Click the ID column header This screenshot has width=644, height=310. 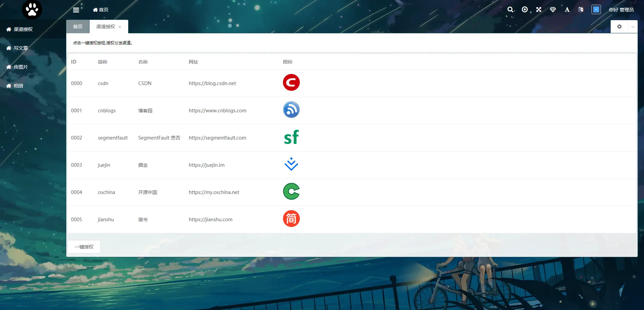(x=74, y=62)
